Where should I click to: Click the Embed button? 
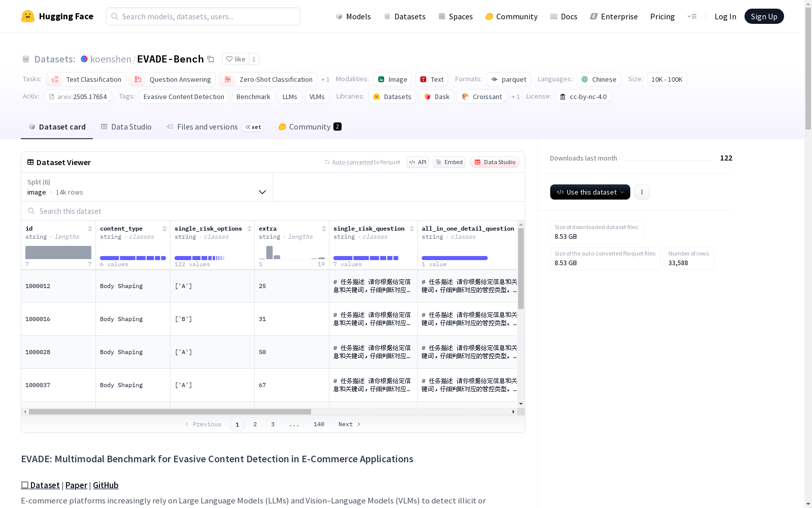(x=449, y=162)
